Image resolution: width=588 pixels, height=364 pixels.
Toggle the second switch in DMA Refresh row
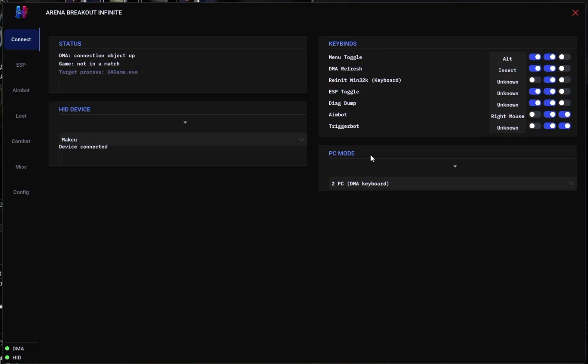pos(550,68)
